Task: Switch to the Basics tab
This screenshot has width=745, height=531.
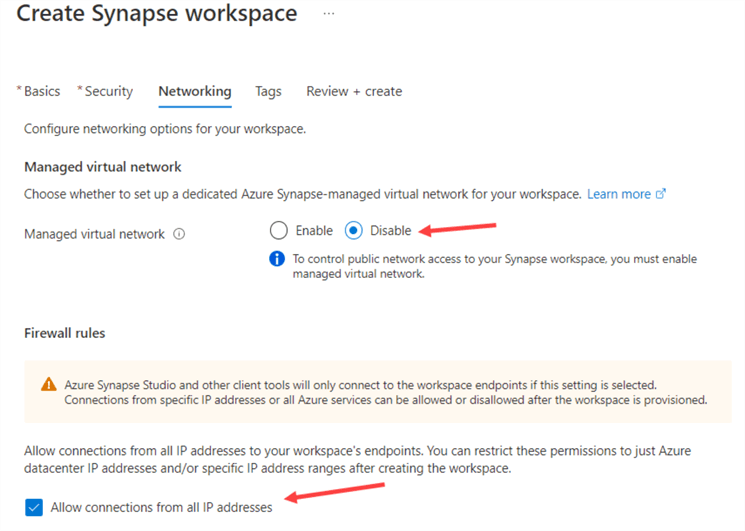Action: coord(41,91)
